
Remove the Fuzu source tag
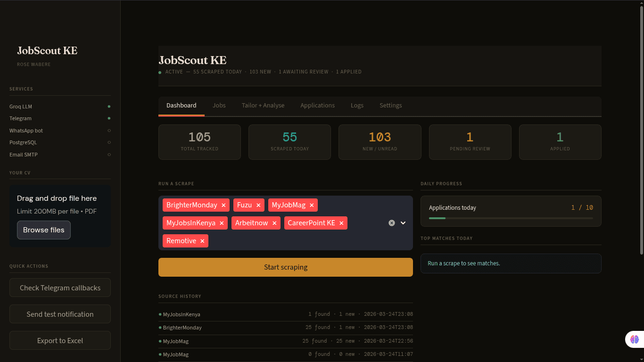tap(257, 205)
